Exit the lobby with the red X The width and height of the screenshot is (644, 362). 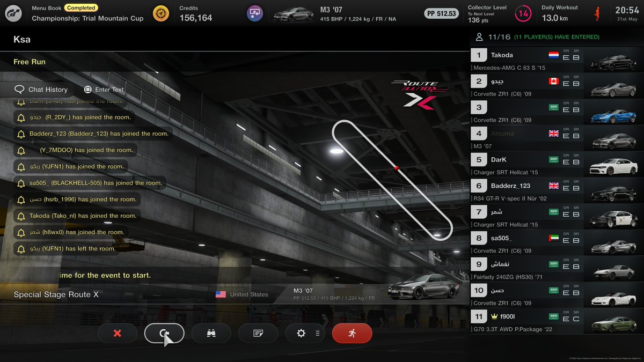[117, 333]
